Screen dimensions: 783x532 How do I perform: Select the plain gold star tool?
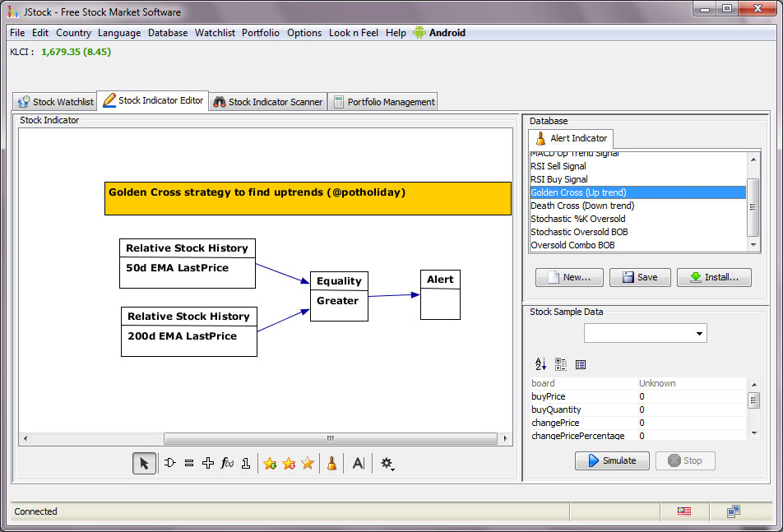click(308, 463)
